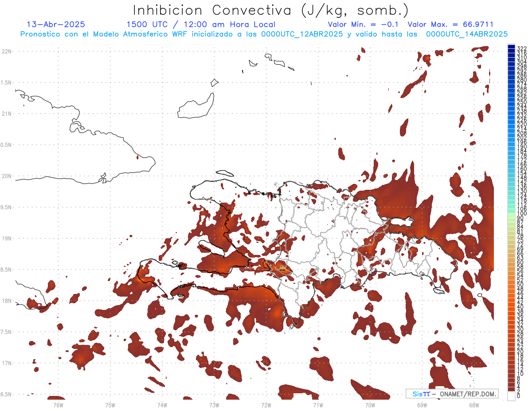The height and width of the screenshot is (411, 532).
Task: Click the '21N' latitude label
Action: (6, 114)
